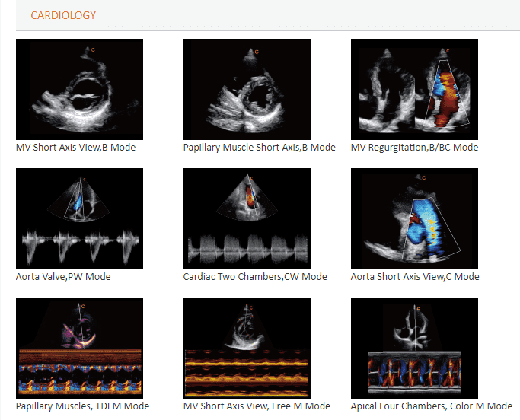Click the PW Doppler waveform trace under Aorta Valve scan
520x420 pixels.
[79, 247]
